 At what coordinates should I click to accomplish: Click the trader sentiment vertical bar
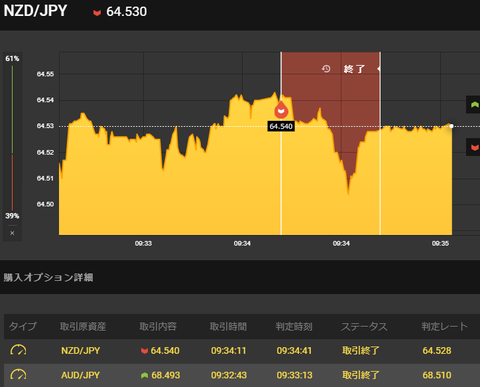12,137
